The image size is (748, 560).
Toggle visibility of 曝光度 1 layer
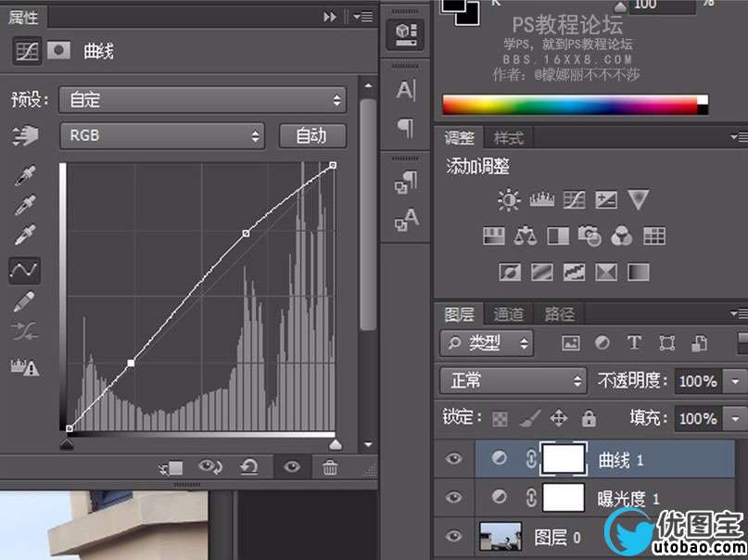click(453, 498)
